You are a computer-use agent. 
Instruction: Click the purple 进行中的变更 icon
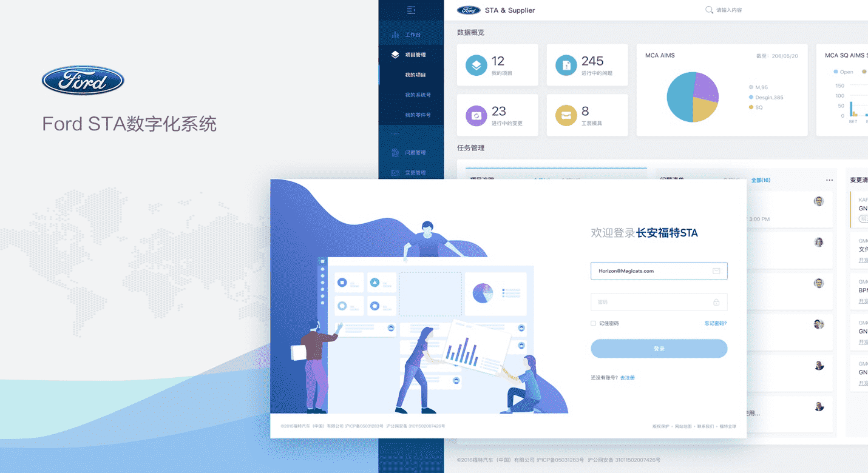pos(476,115)
